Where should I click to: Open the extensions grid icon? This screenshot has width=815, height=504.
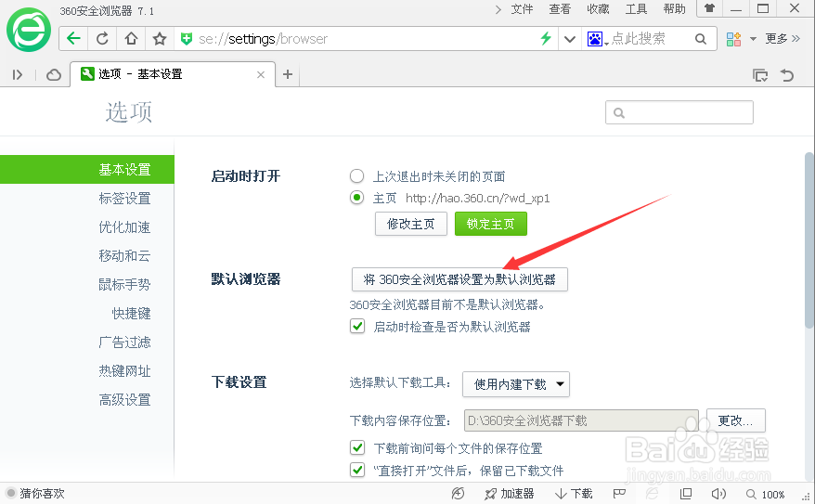point(733,39)
